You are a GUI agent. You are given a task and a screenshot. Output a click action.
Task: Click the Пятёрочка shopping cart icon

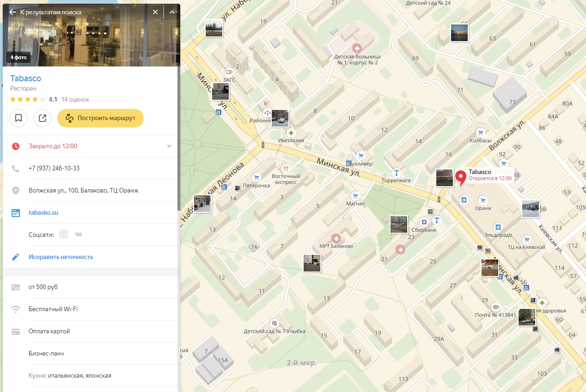pos(256,177)
